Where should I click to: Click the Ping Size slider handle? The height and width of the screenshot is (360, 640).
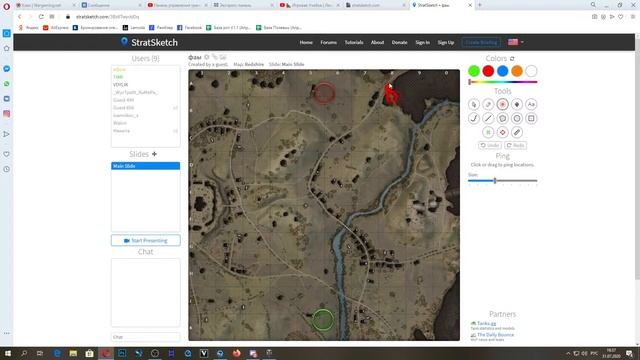(495, 180)
